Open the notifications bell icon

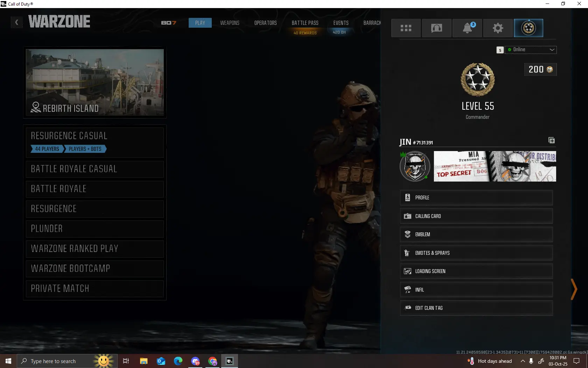[467, 28]
